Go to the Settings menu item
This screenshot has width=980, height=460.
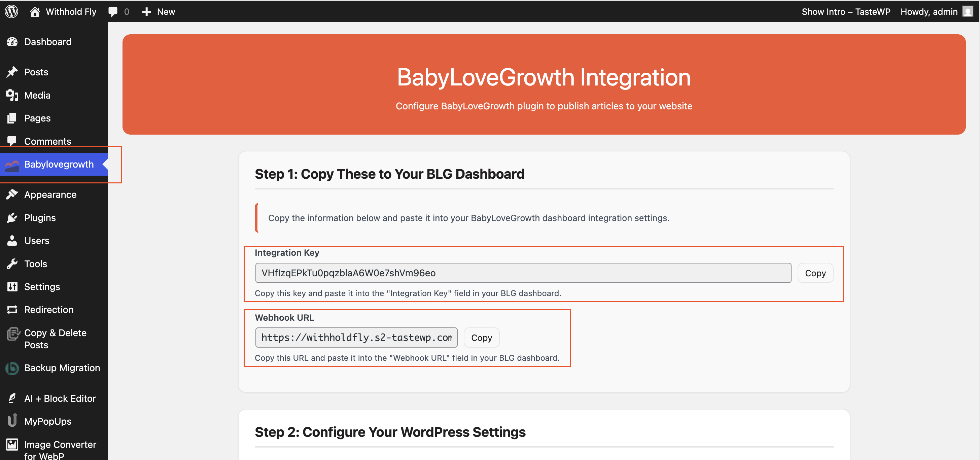point(42,286)
